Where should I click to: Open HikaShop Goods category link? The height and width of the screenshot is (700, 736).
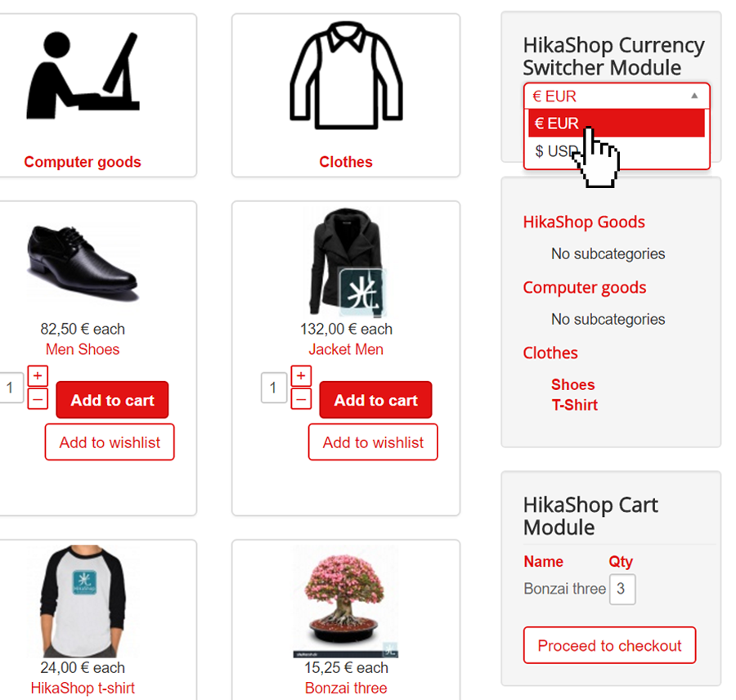tap(584, 222)
